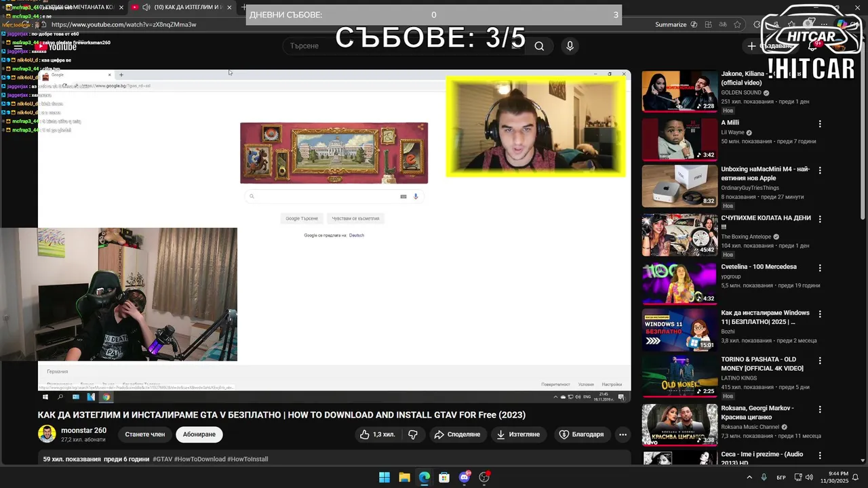Open options menu for Ceca video
Image resolution: width=868 pixels, height=488 pixels.
click(820, 455)
